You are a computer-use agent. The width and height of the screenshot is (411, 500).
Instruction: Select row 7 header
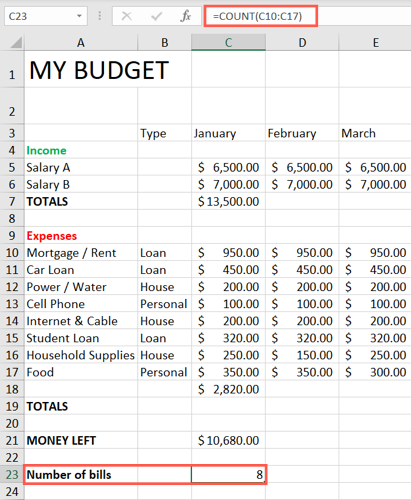[12, 201]
